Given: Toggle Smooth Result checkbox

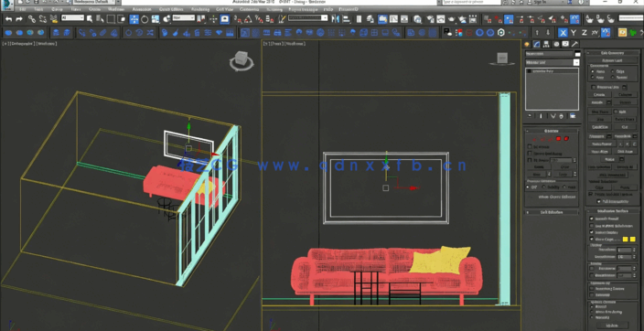Looking at the screenshot, I should tap(592, 219).
